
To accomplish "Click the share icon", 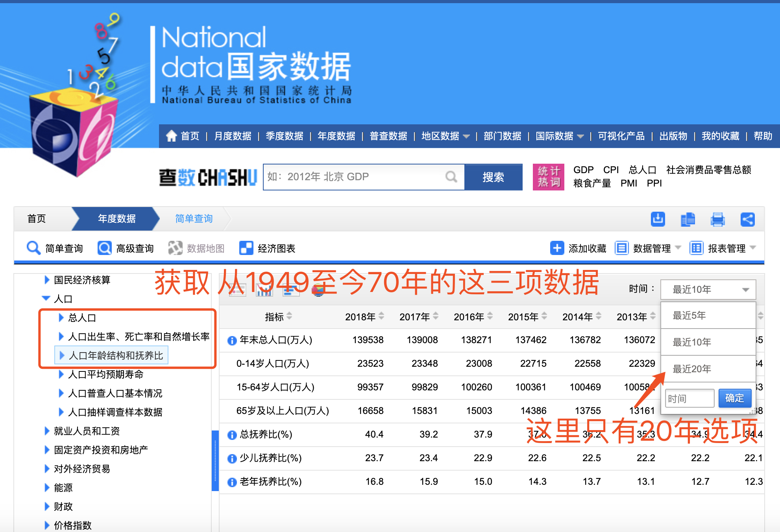I will pyautogui.click(x=747, y=219).
